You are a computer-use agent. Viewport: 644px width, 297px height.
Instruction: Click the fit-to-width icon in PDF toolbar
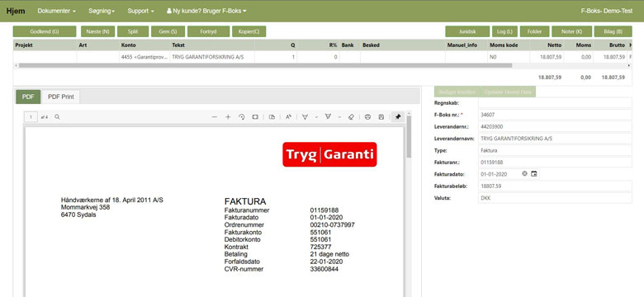coord(255,117)
